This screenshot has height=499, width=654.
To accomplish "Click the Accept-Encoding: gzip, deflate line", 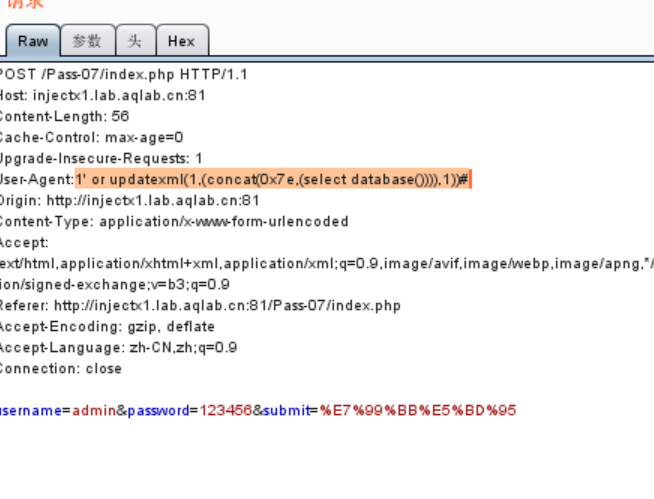I will pos(107,327).
